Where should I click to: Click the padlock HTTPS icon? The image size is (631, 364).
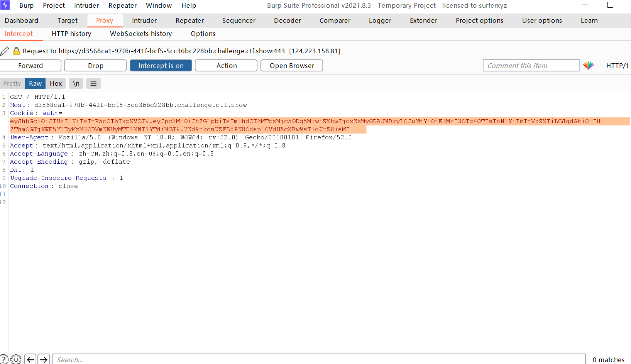[x=17, y=51]
